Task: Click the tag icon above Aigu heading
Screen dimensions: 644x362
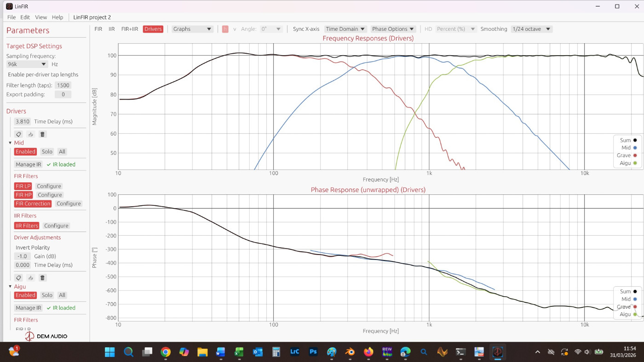Action: tap(18, 277)
